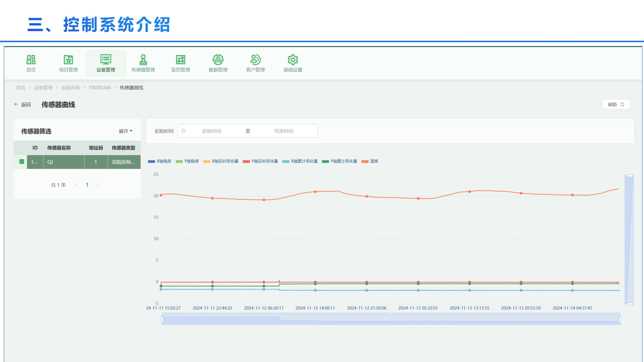
Task: Click the top handle of vertical zoom slider
Action: click(629, 176)
